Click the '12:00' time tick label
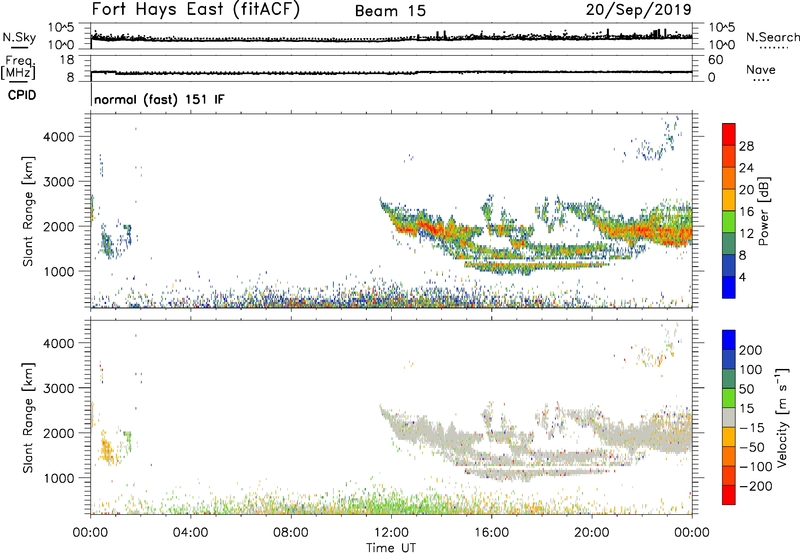 [x=391, y=533]
